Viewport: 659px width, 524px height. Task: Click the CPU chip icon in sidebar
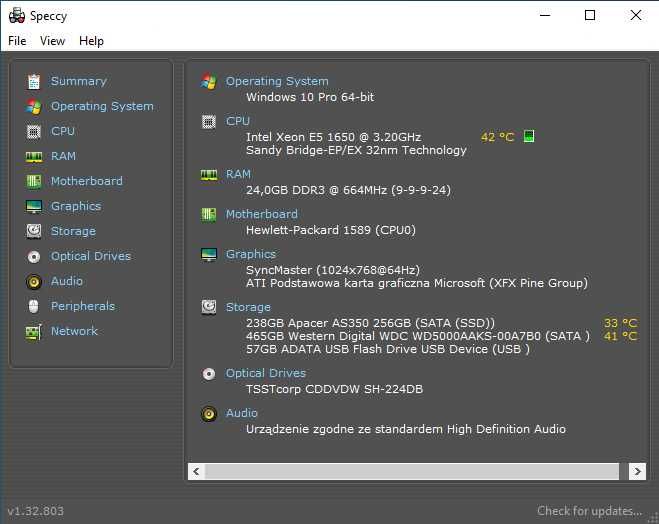tap(34, 132)
